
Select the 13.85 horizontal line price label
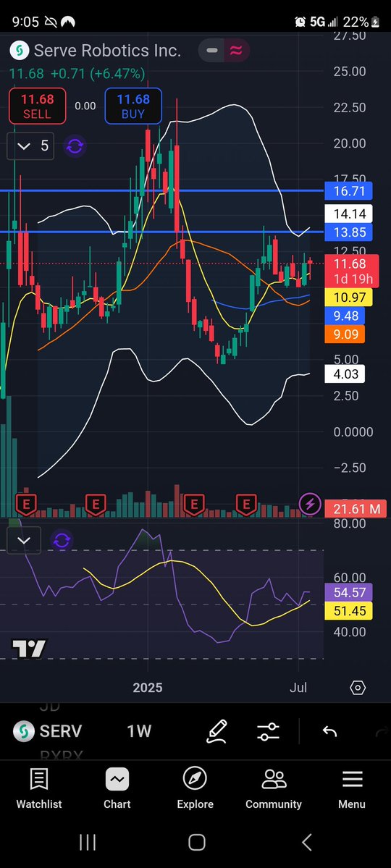click(348, 232)
